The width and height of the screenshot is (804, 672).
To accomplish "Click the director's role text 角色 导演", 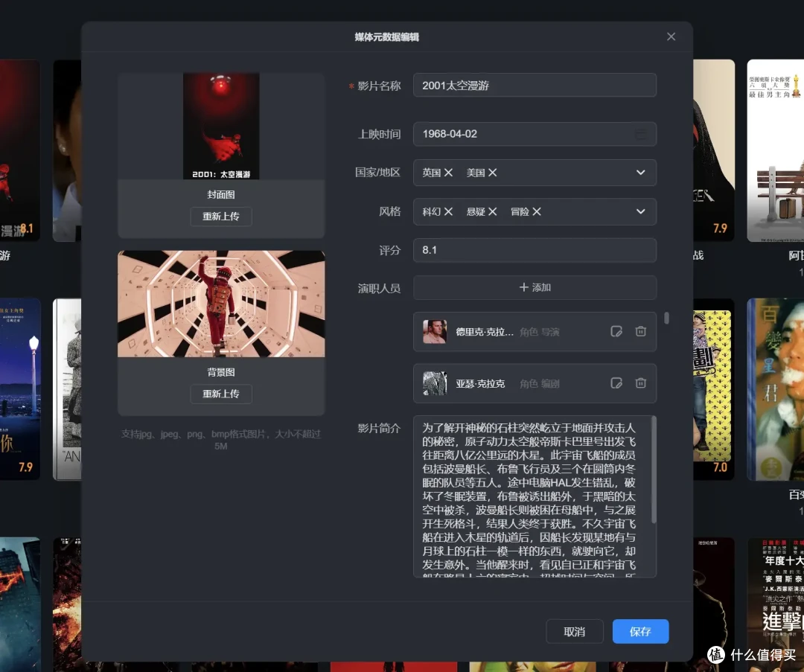I will click(540, 332).
